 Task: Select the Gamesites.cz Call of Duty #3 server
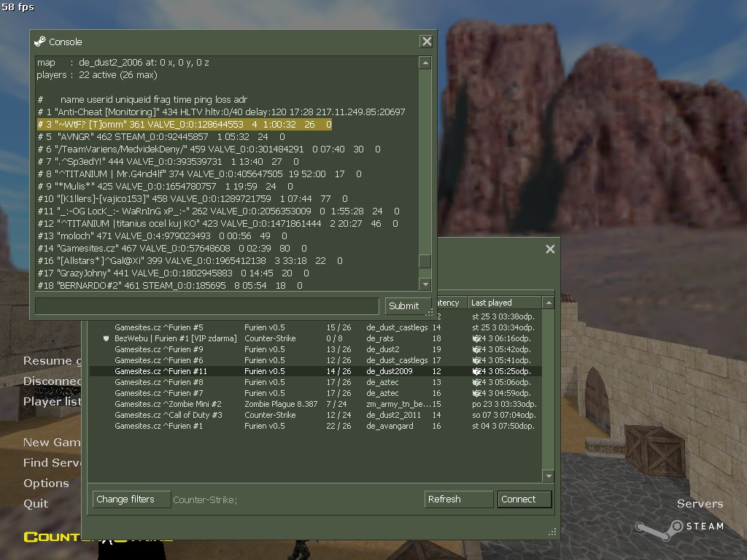coord(168,415)
